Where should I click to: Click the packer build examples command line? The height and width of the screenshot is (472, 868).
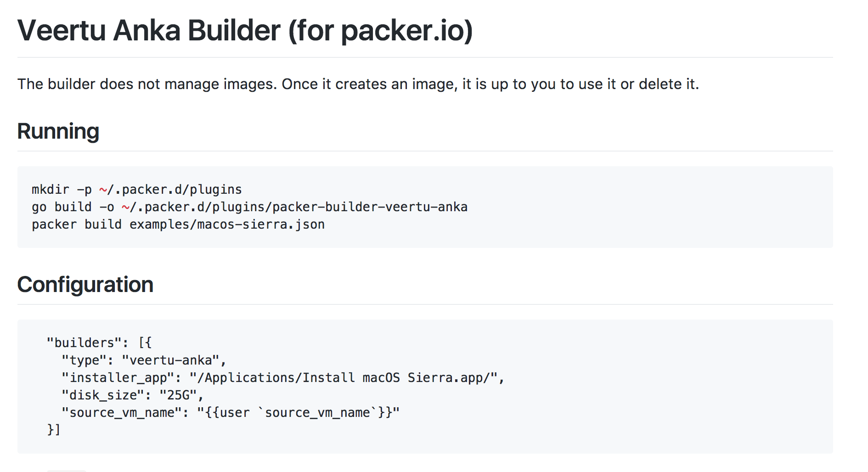click(178, 225)
